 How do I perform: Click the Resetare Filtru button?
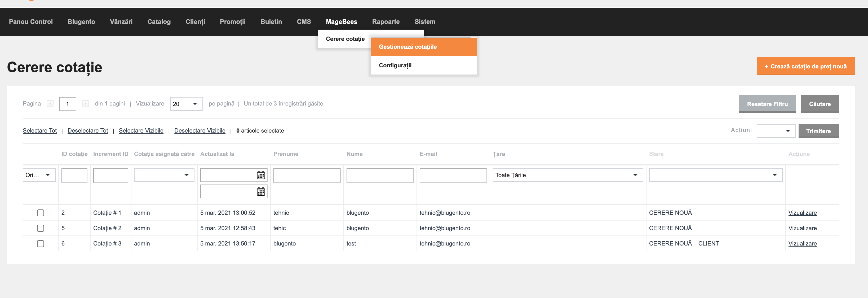(767, 104)
